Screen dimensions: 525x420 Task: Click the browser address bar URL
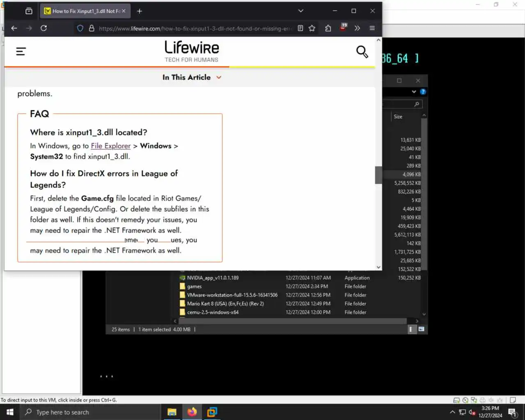click(196, 28)
